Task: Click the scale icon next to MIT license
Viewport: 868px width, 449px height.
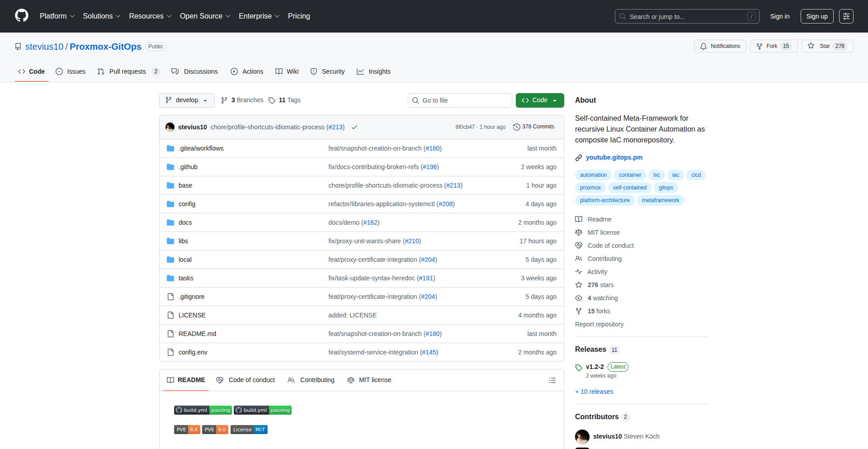Action: pyautogui.click(x=579, y=232)
